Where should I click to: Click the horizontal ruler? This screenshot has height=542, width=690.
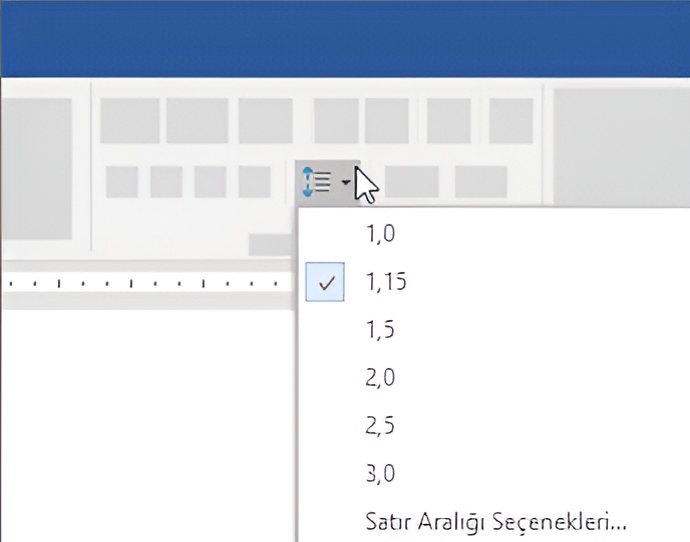tap(150, 284)
